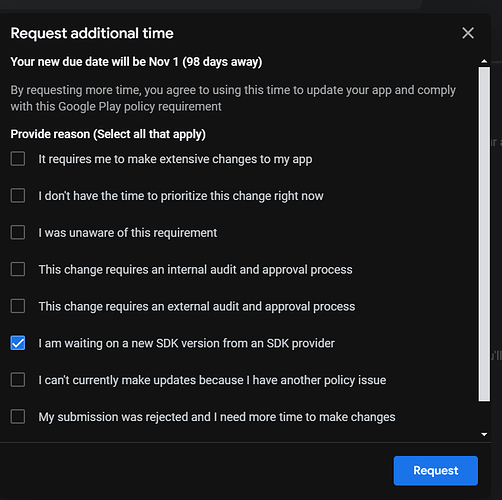Image resolution: width=502 pixels, height=500 pixels.
Task: Click label text 'I was unaware of this requirement'
Action: tap(128, 233)
